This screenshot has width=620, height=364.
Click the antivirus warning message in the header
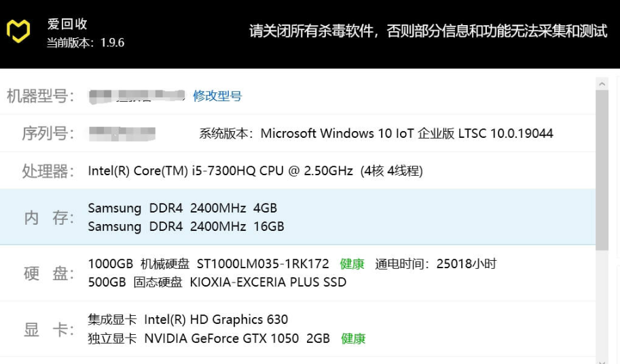pyautogui.click(x=428, y=31)
